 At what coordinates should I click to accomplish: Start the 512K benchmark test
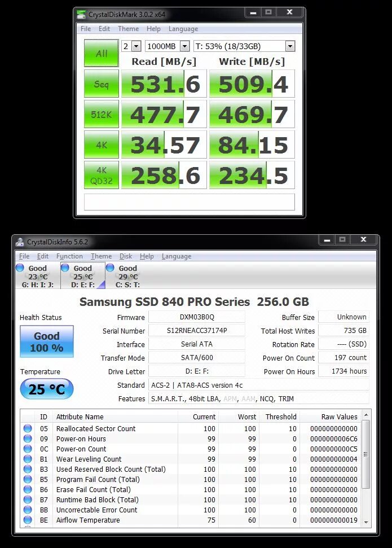point(102,114)
